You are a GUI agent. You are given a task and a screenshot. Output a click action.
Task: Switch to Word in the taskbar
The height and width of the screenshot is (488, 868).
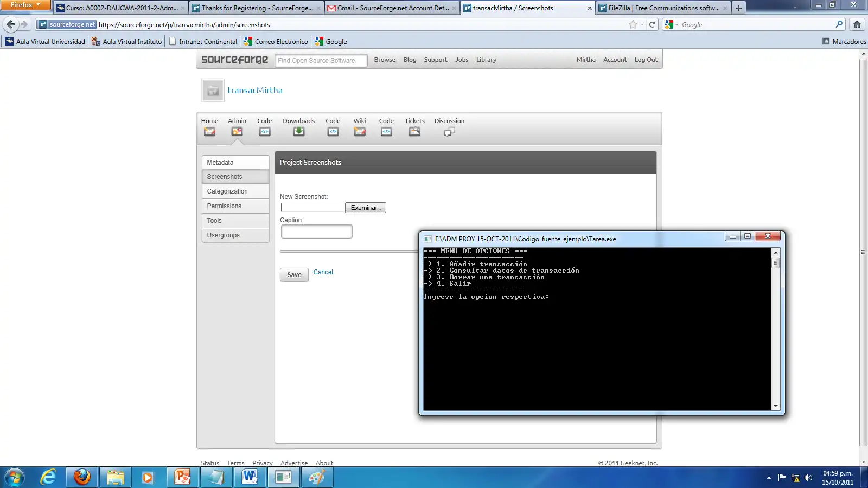pyautogui.click(x=250, y=477)
